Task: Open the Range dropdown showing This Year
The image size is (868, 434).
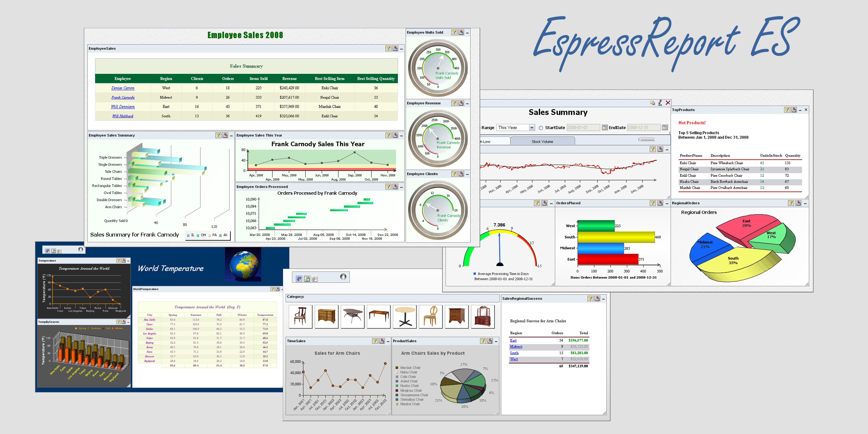Action: point(532,127)
